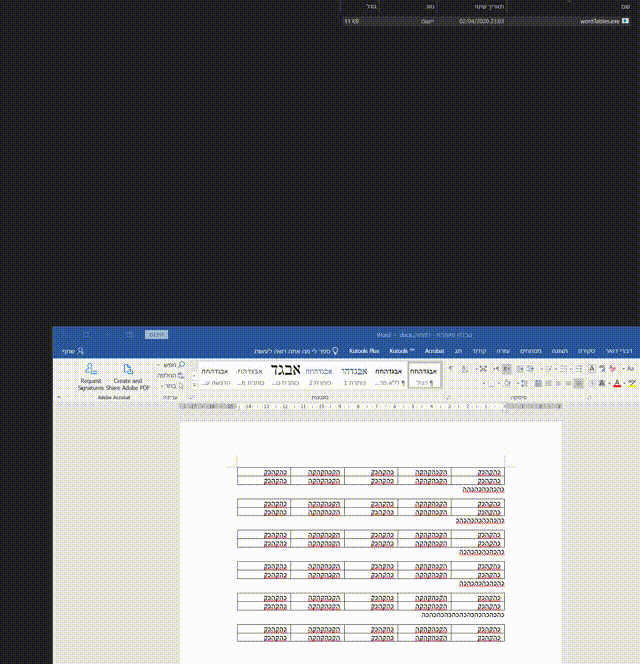Viewport: 640px width, 664px height.
Task: Open the borders dropdown arrow
Action: click(x=484, y=384)
